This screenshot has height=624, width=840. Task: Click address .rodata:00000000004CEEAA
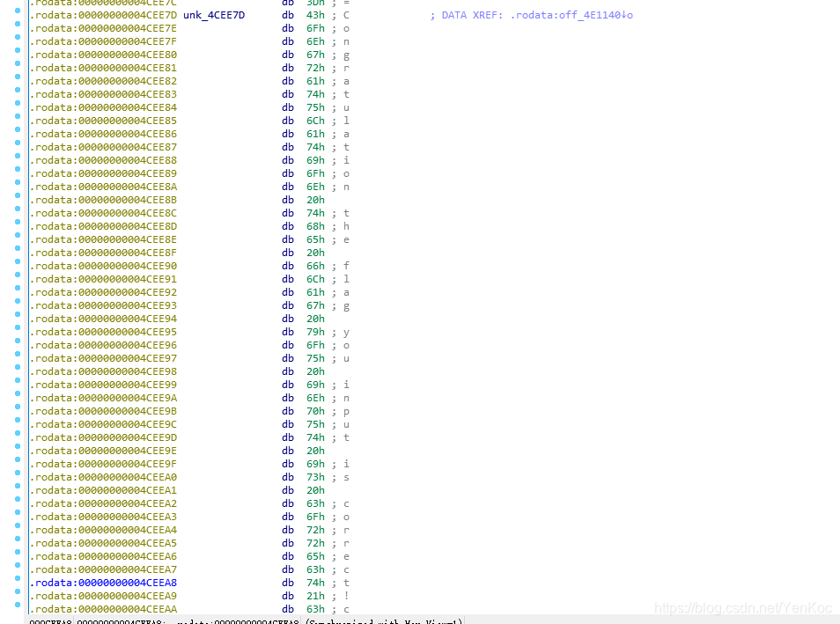coord(103,609)
